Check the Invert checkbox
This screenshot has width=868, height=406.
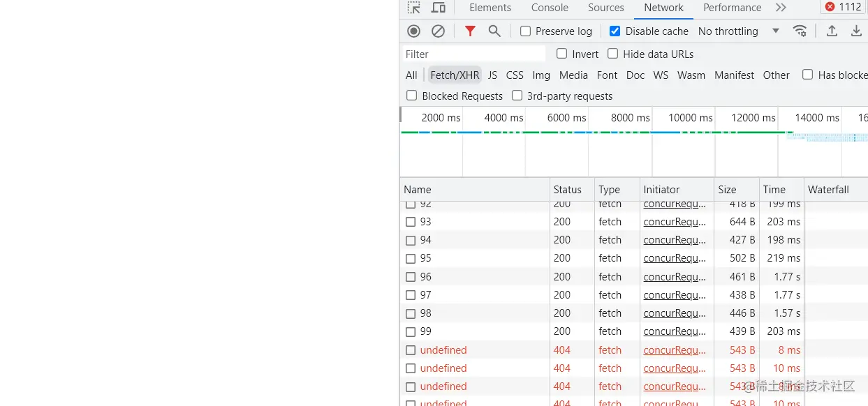(561, 54)
